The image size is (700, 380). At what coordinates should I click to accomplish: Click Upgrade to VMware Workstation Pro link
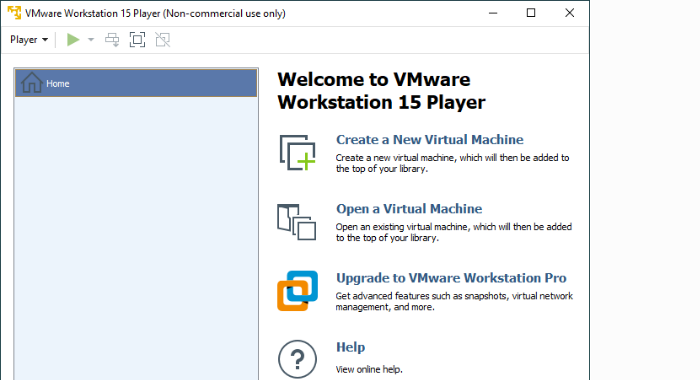point(451,278)
